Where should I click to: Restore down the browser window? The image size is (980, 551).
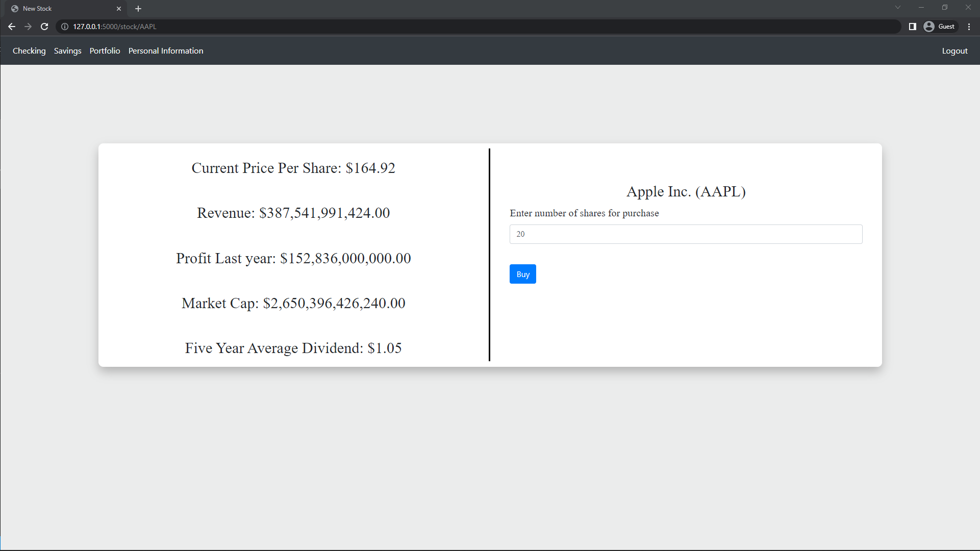coord(945,8)
